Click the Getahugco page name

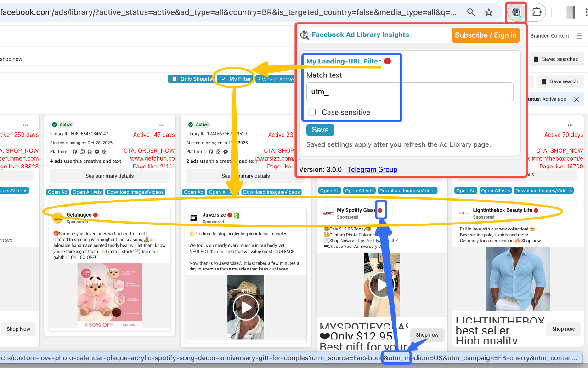(x=79, y=215)
